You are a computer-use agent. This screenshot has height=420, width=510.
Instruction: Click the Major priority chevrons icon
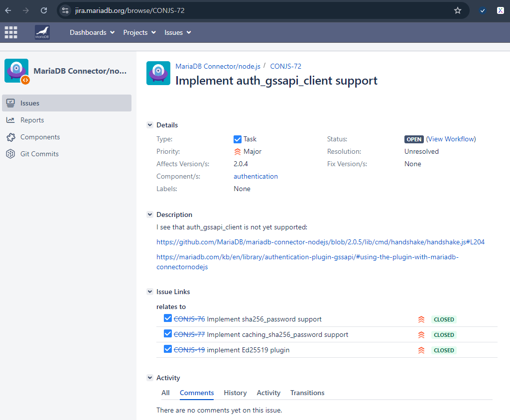coord(238,151)
